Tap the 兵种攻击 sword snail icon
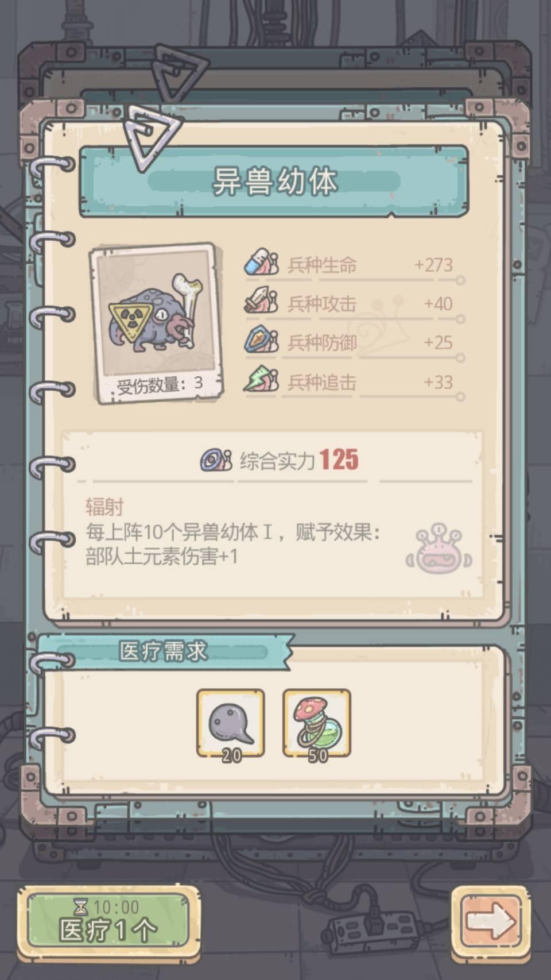Viewport: 551px width, 980px height. 261,302
